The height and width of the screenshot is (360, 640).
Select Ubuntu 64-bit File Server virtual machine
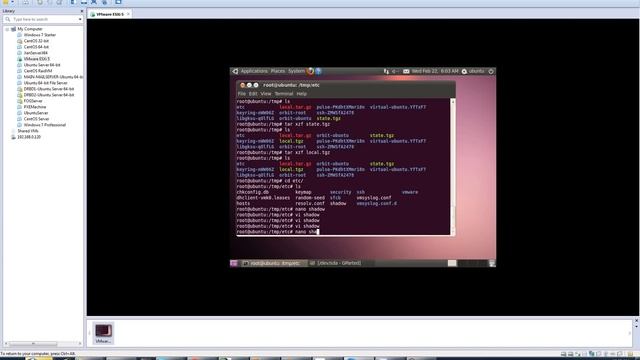click(45, 83)
